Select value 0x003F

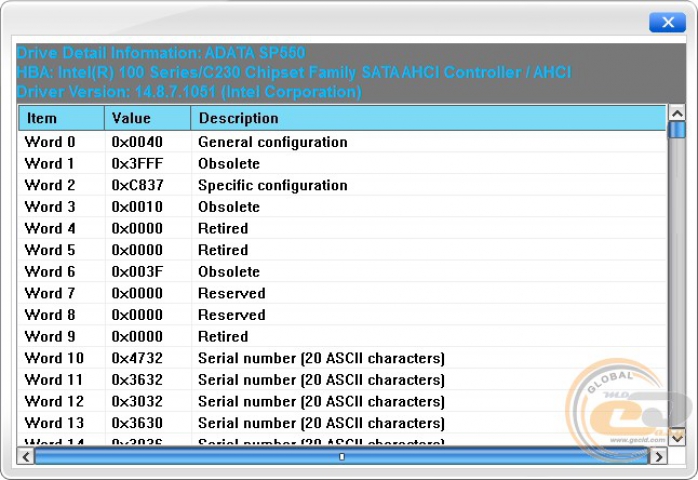[x=137, y=272]
